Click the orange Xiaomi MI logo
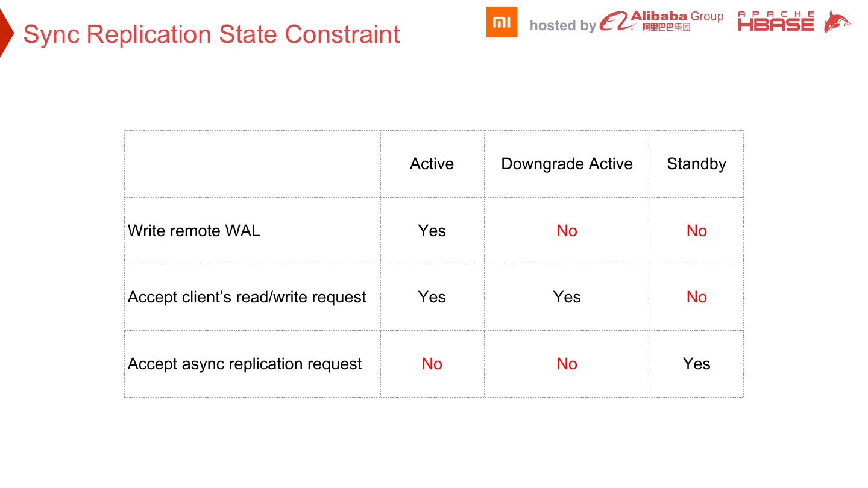 502,22
